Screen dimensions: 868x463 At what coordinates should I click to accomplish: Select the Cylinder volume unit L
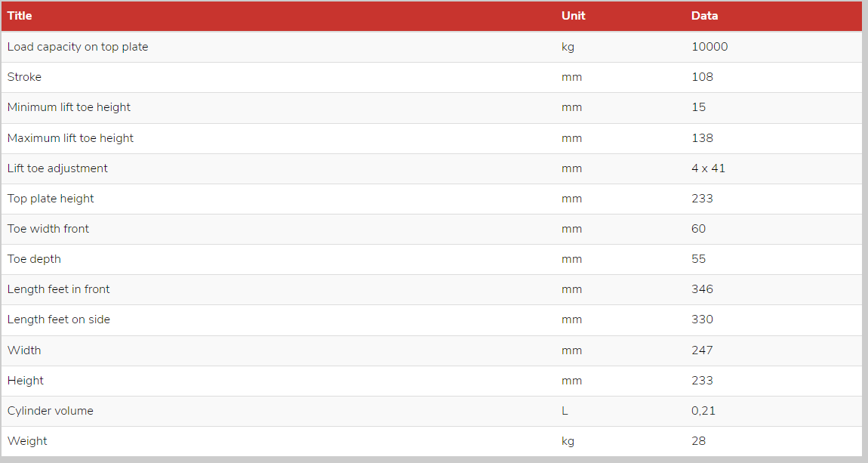565,410
